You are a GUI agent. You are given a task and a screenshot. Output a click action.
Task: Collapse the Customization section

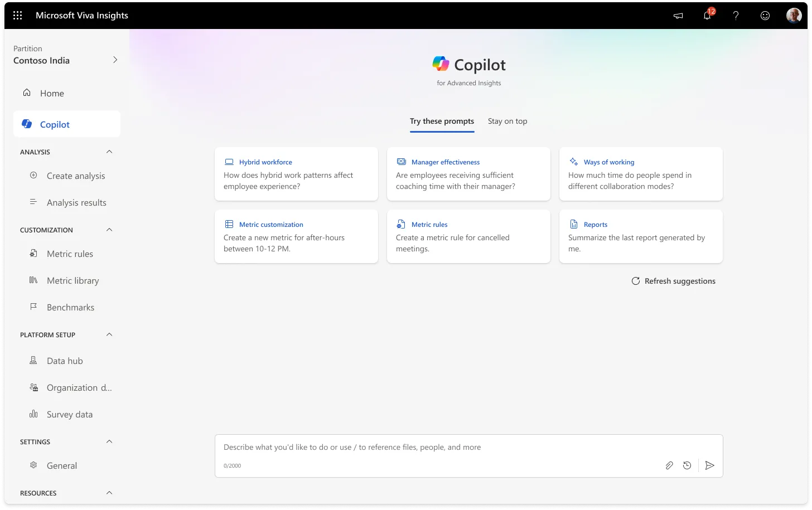(109, 230)
